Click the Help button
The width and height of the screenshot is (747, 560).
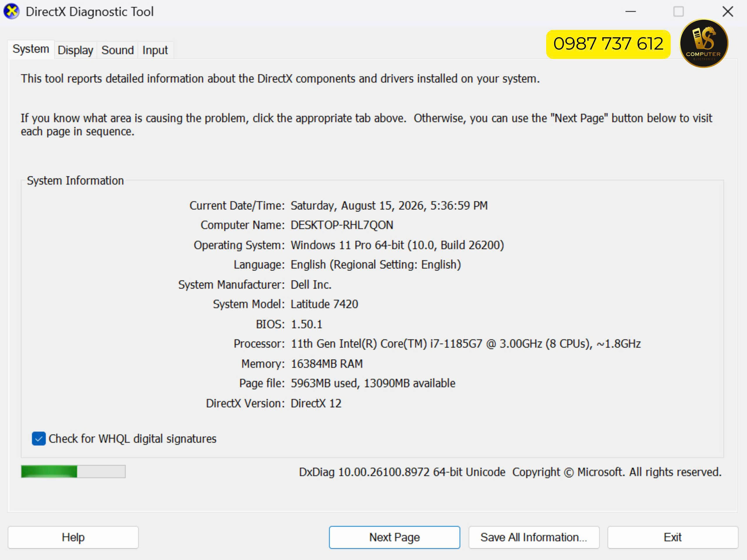[73, 537]
